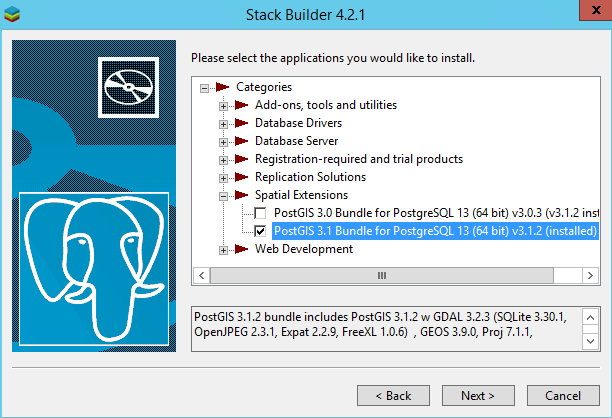Click the horizontal scrollbar right arrow
The height and width of the screenshot is (418, 612).
point(590,276)
